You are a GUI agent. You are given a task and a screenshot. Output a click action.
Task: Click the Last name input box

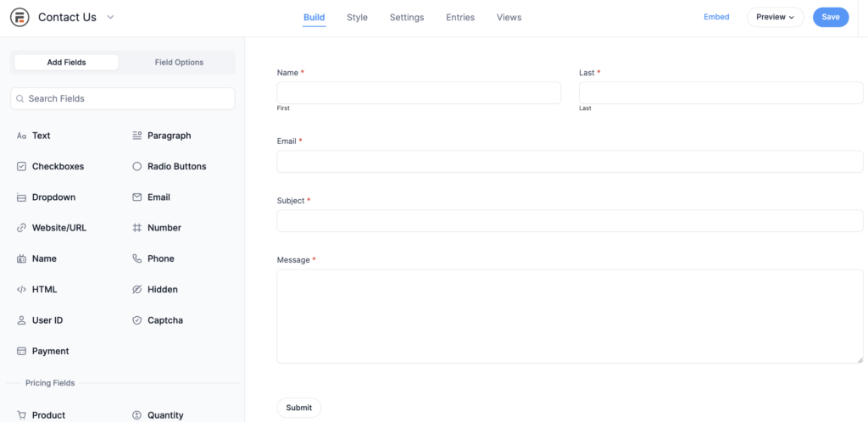(x=721, y=93)
